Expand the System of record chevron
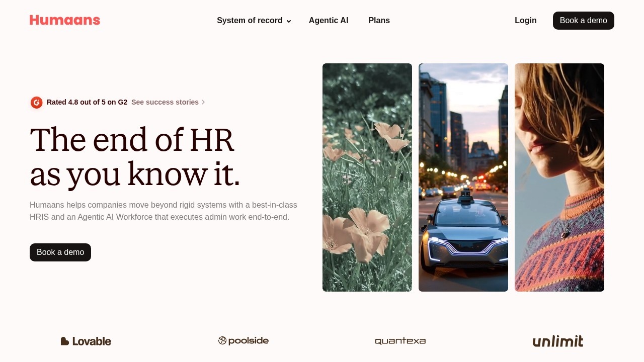This screenshot has width=644, height=362. [x=289, y=21]
